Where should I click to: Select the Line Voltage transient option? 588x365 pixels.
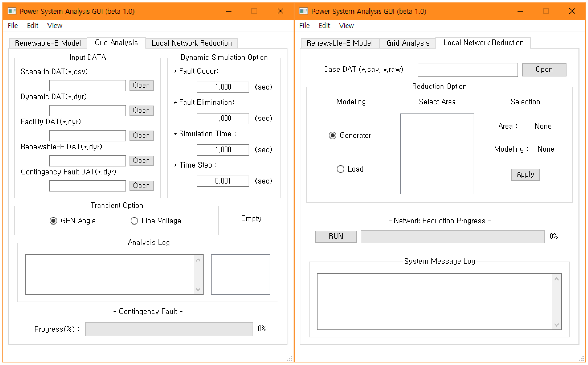[x=134, y=221]
